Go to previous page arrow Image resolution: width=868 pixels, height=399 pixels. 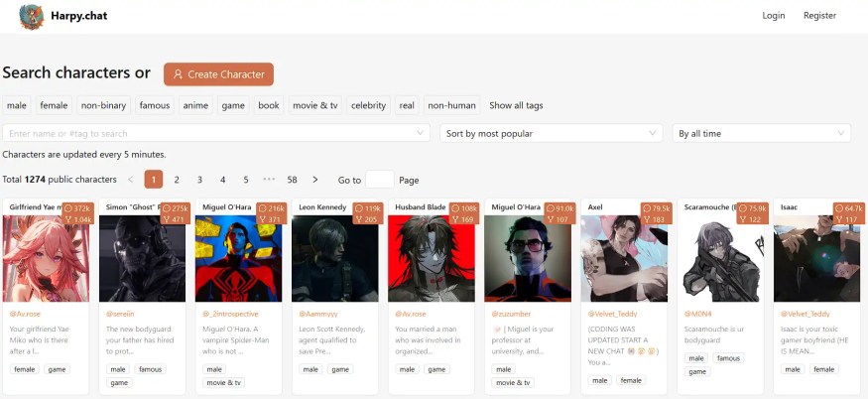(x=130, y=180)
